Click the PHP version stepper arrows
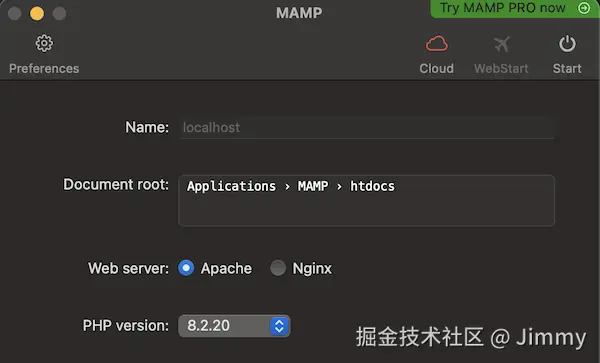Viewport: 600px width, 363px height. tap(279, 326)
